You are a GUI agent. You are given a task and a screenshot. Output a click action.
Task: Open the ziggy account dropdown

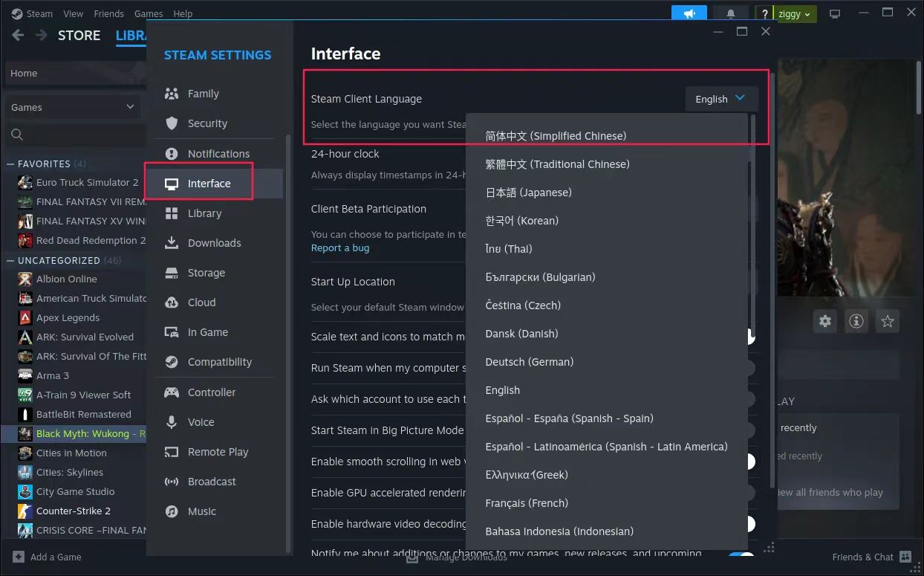[796, 14]
